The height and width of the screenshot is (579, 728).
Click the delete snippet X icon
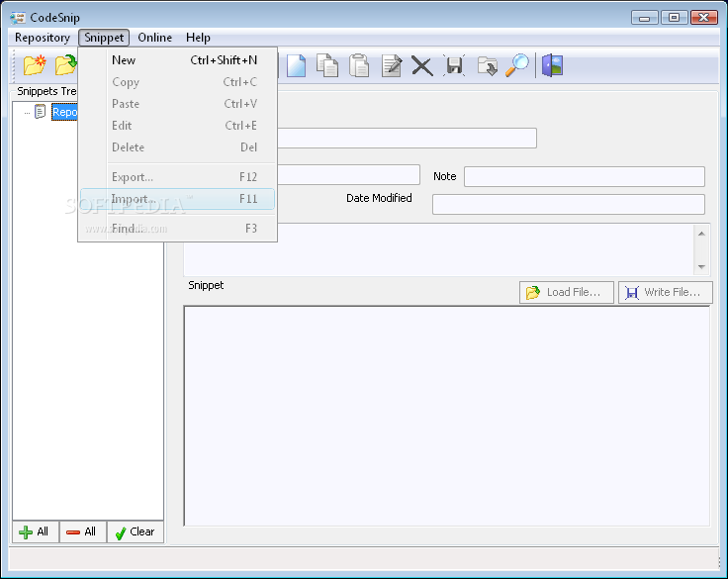pyautogui.click(x=422, y=66)
